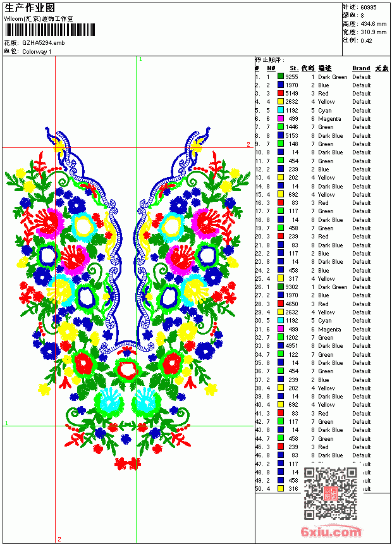Click the green marker 1 at canvas top
This screenshot has height=544, width=392.
pyautogui.click(x=140, y=59)
